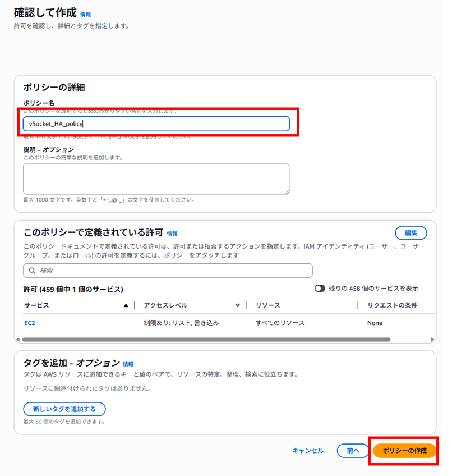This screenshot has height=476, width=452.
Task: Click the right arrow of horizontal scrollbar
Action: [432, 340]
